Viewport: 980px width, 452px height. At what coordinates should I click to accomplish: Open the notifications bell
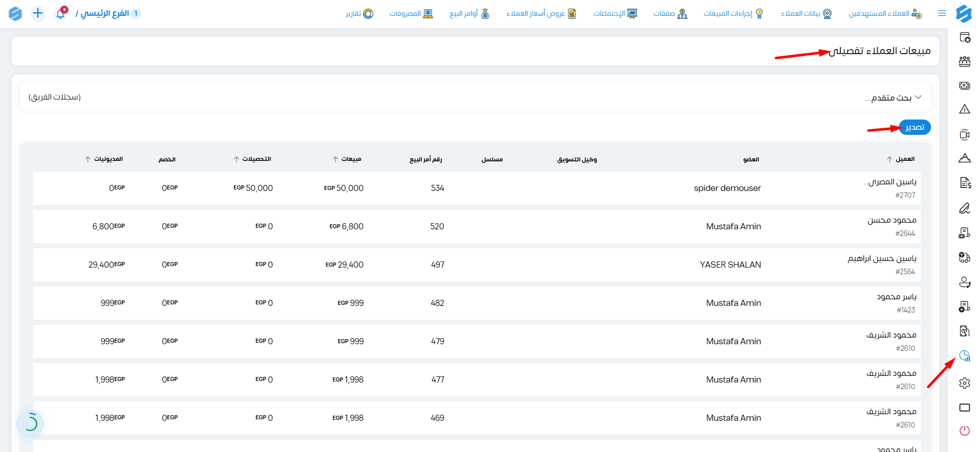click(x=61, y=13)
